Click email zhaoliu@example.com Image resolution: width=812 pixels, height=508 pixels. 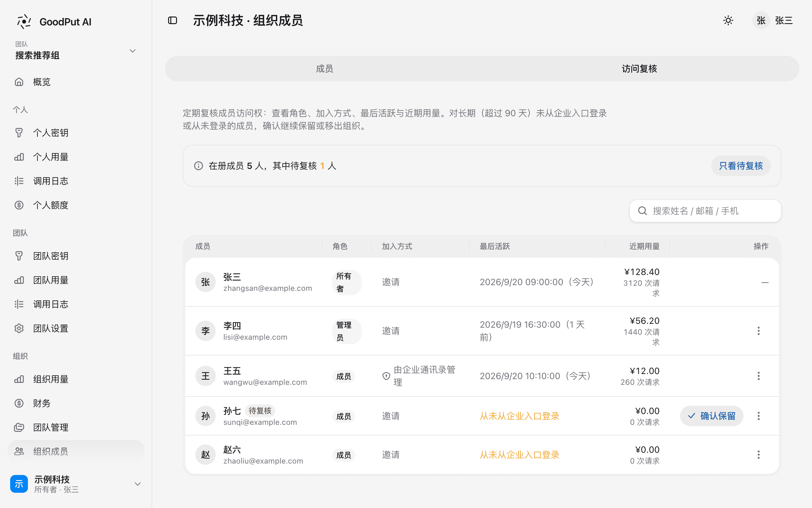pyautogui.click(x=263, y=461)
